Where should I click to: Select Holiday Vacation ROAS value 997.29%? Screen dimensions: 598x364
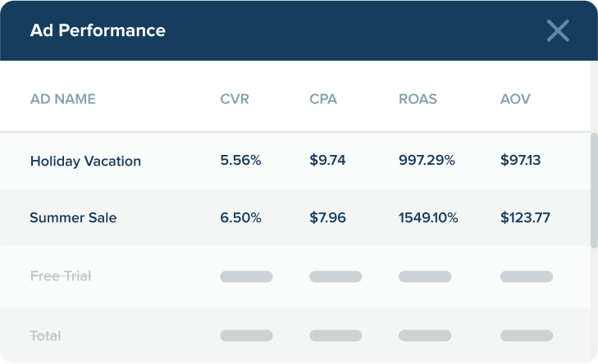pos(427,161)
